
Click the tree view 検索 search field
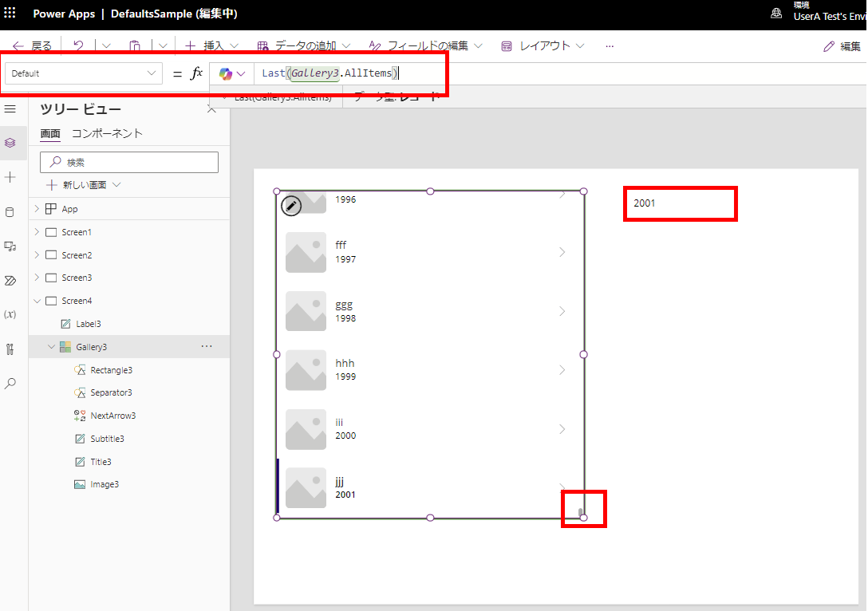click(x=129, y=162)
